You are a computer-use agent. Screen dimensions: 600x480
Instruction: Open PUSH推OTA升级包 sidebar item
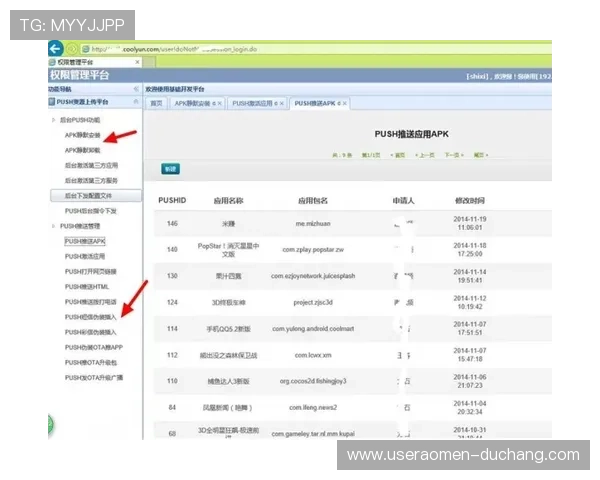click(x=91, y=362)
